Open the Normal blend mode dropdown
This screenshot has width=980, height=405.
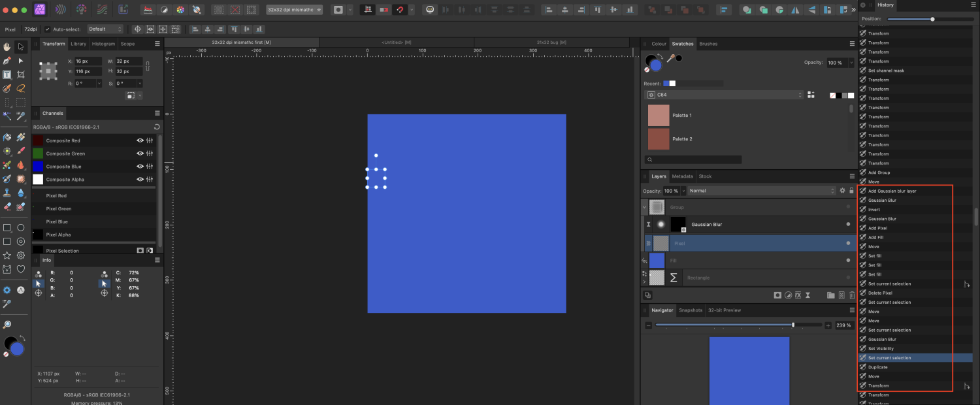point(761,191)
